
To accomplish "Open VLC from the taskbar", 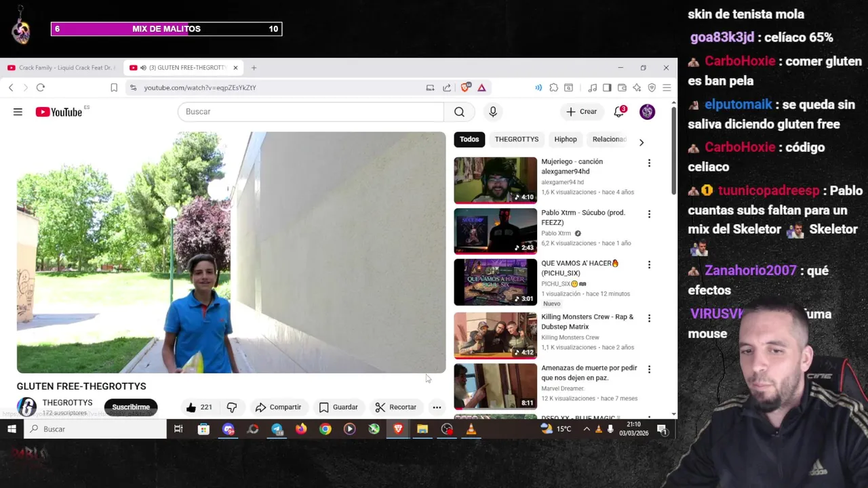I will [x=471, y=429].
